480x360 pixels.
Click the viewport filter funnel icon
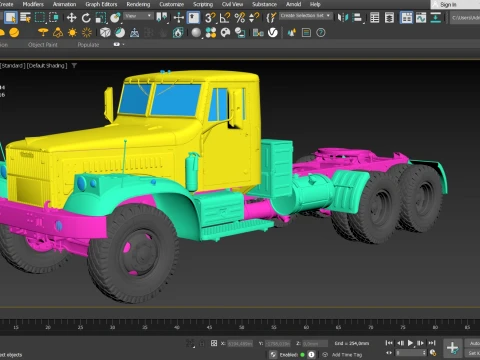[x=74, y=65]
